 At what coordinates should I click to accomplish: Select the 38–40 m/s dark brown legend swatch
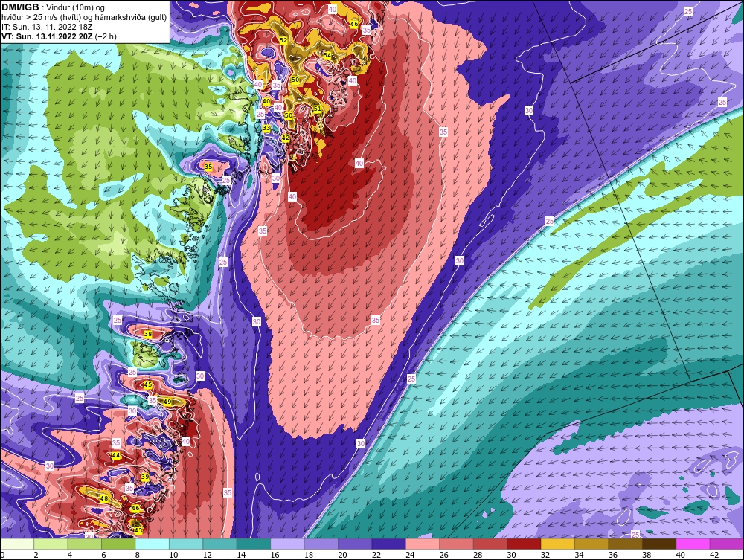click(659, 544)
